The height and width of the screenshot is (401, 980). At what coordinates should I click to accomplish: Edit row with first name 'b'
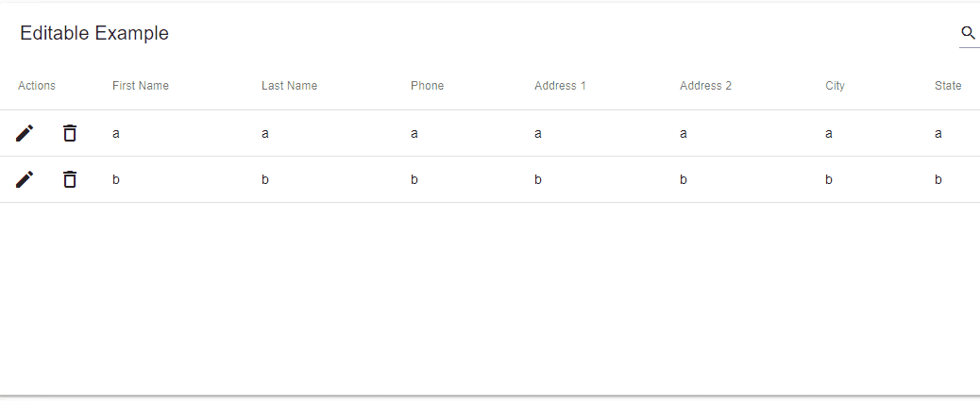click(x=25, y=179)
